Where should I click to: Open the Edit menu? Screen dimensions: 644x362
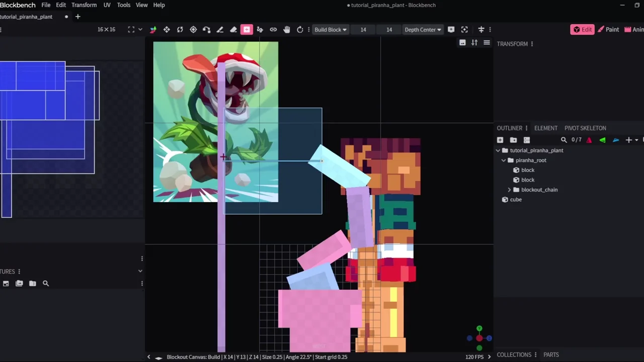61,5
